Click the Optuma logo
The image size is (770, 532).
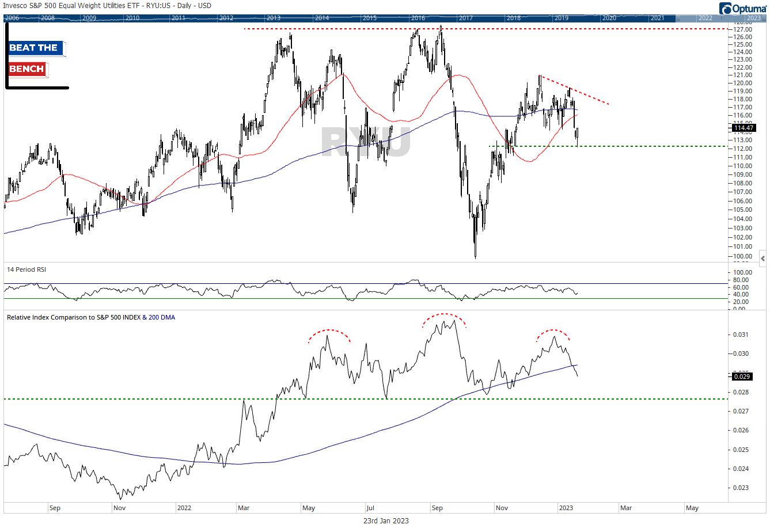pos(743,8)
